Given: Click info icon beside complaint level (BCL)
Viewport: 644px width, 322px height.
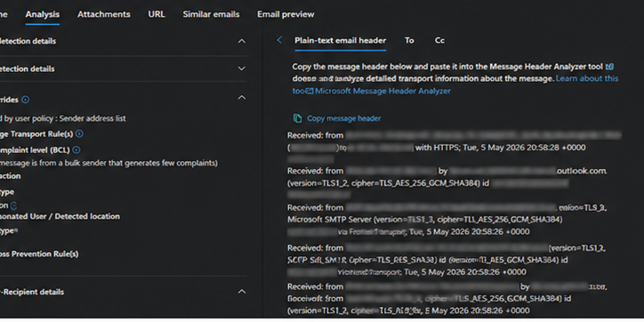Looking at the screenshot, I should coord(76,150).
